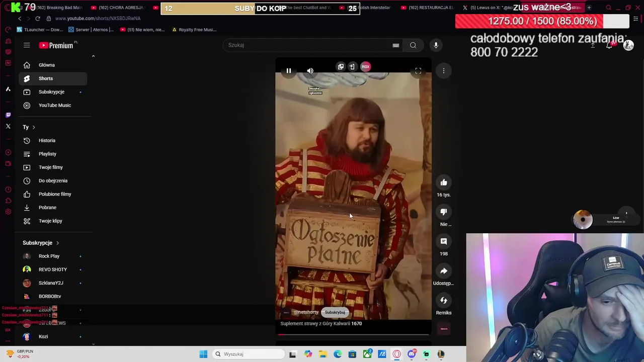Screen dimensions: 644x362
Task: Open File Explorer from the taskbar
Action: [323, 354]
